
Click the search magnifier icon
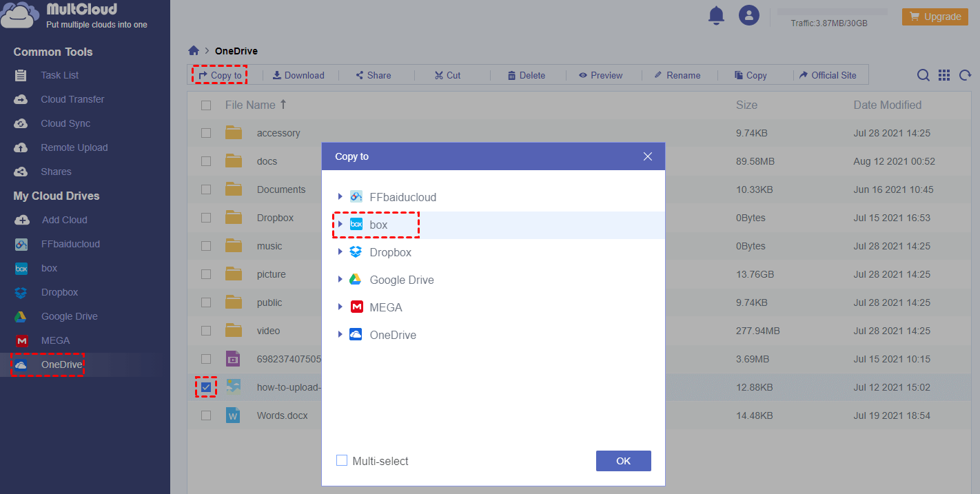coord(923,75)
